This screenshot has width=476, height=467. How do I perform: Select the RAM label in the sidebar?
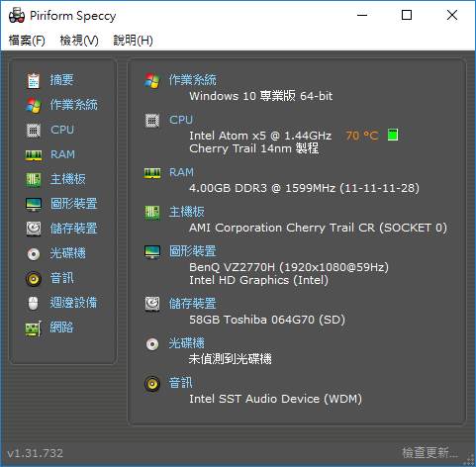coord(62,154)
